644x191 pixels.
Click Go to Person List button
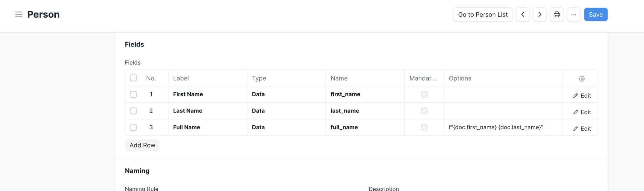[x=483, y=14]
